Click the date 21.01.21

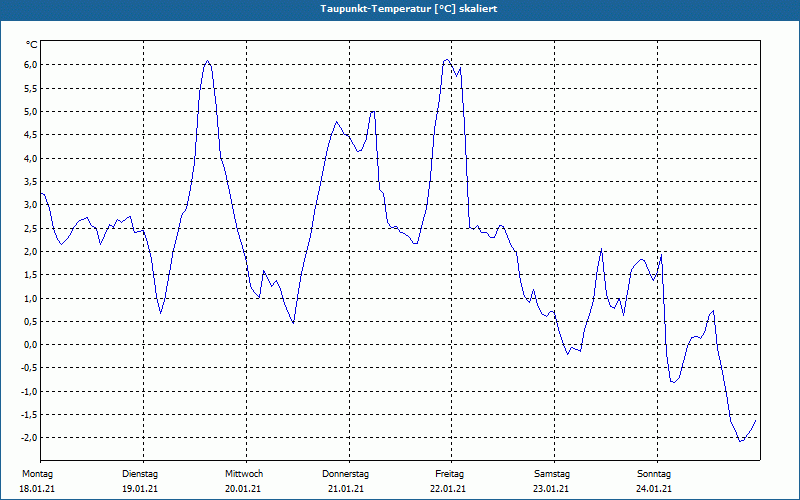(346, 489)
